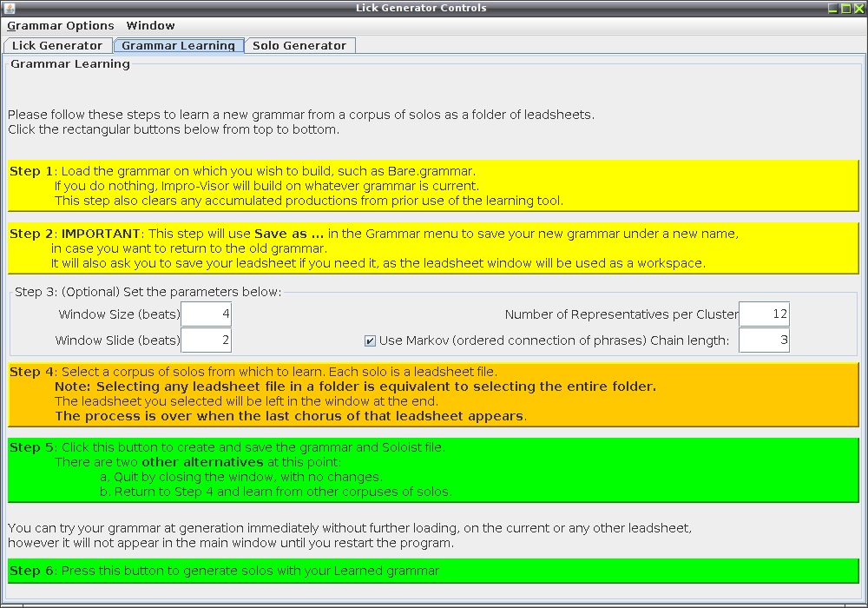Screen dimensions: 868x608
Task: Focus the Window Slide (beats) field
Action: (x=207, y=340)
